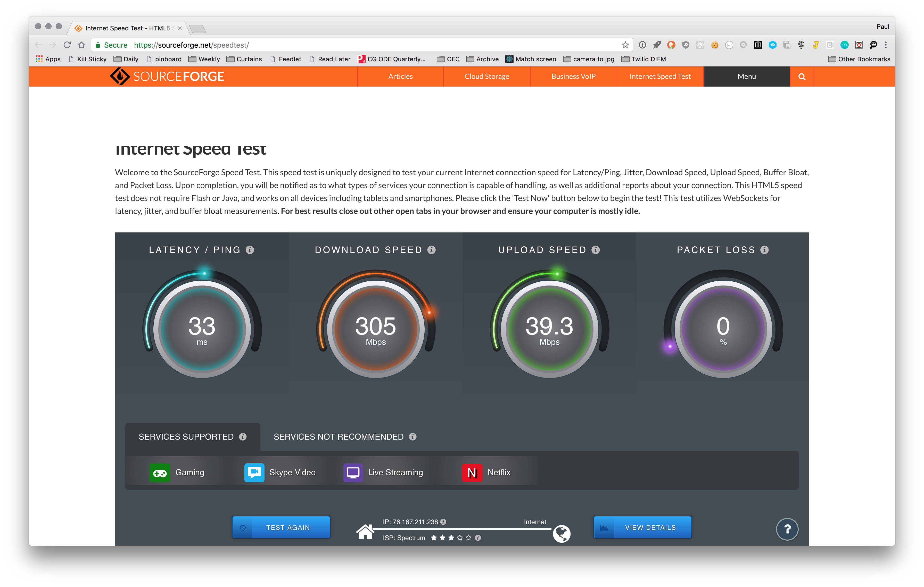This screenshot has height=587, width=924.
Task: Open the dark Menu dropdown in header
Action: 746,76
